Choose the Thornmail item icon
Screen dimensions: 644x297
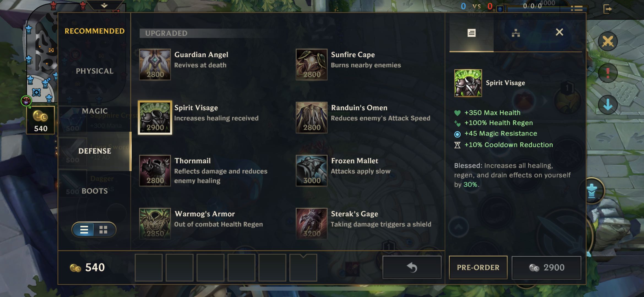tap(155, 170)
